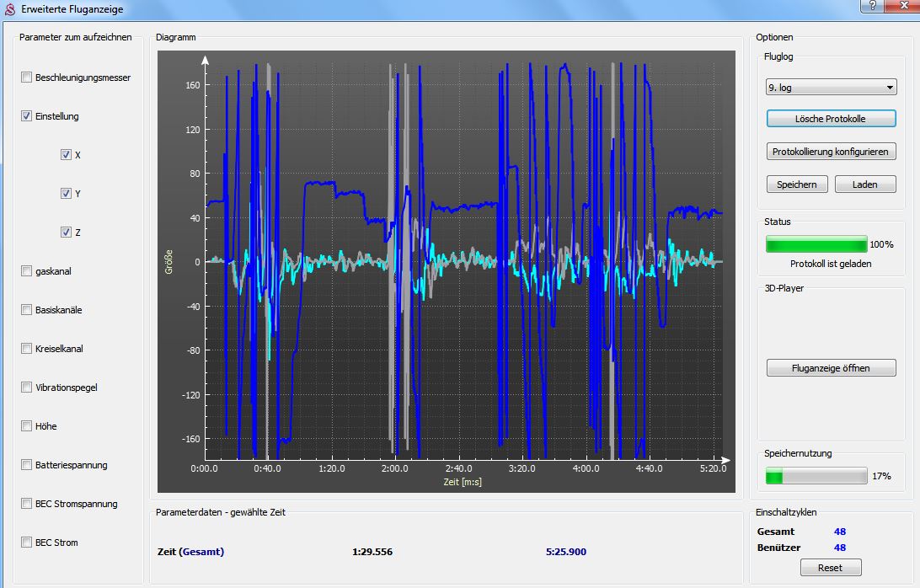Enable the Beschleunigungsmesser checkbox
920x588 pixels.
(27, 78)
